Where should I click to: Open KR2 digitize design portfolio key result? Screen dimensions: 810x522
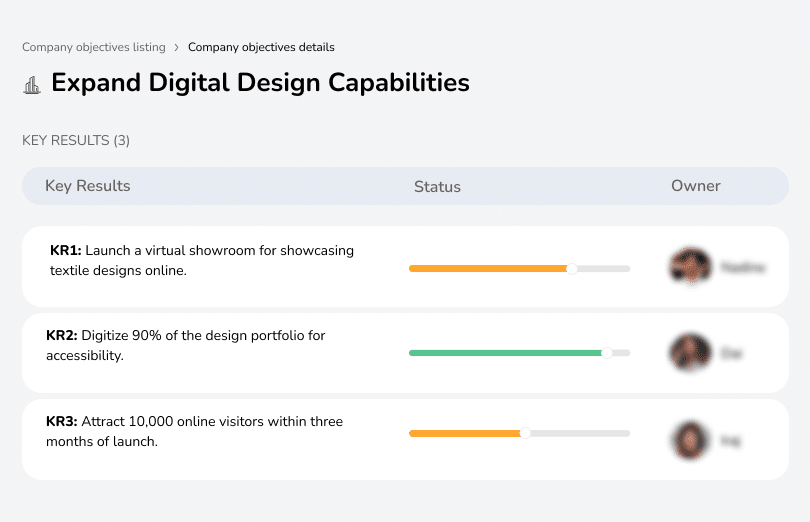click(186, 345)
